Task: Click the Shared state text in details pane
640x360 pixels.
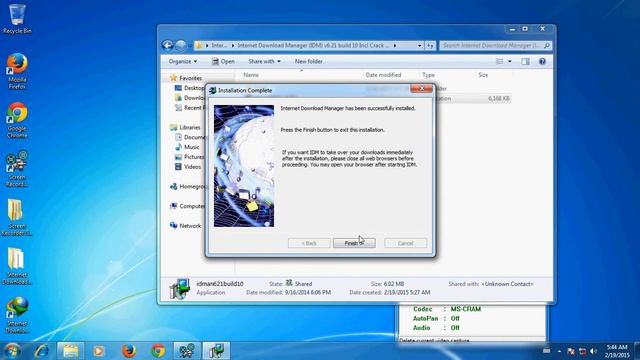Action: (303, 283)
